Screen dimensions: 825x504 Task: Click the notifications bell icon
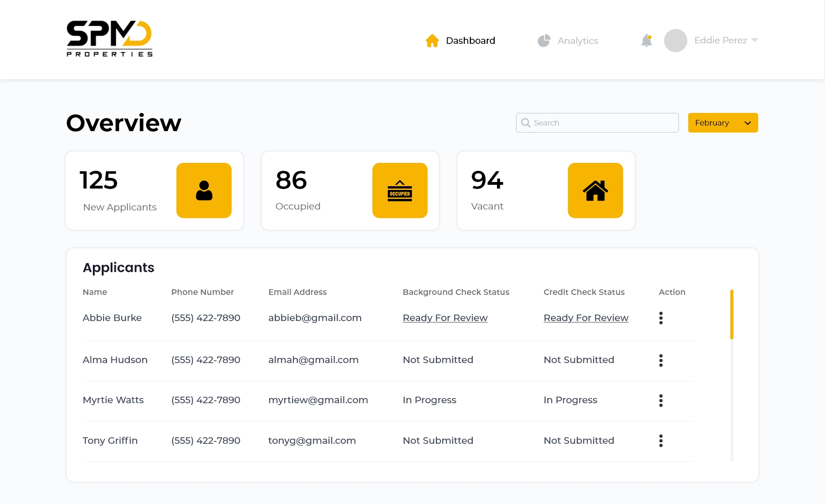[647, 40]
